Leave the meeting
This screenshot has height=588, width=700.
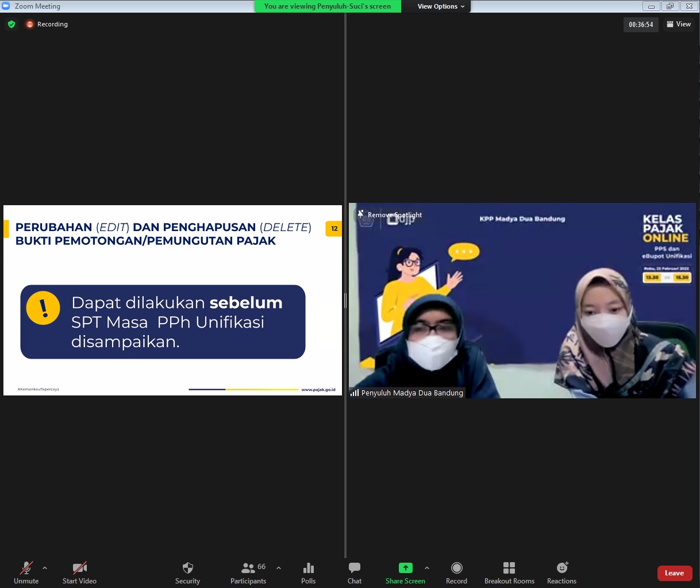[x=674, y=573]
